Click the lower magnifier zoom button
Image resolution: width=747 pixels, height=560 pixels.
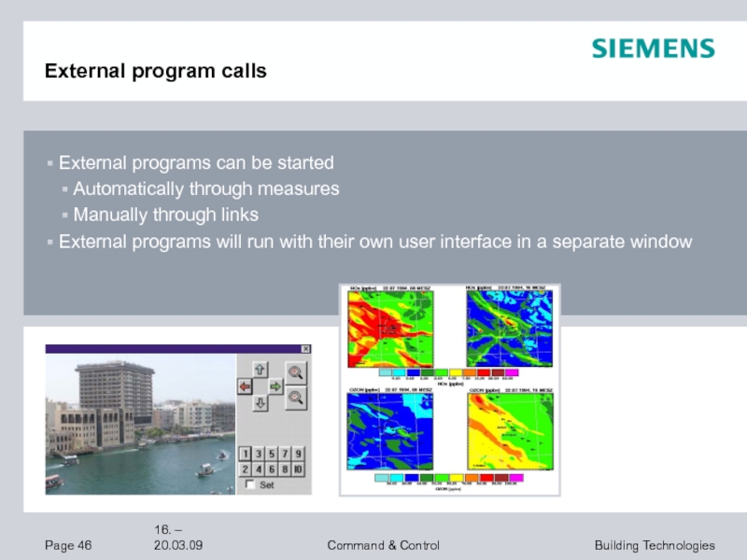click(296, 398)
